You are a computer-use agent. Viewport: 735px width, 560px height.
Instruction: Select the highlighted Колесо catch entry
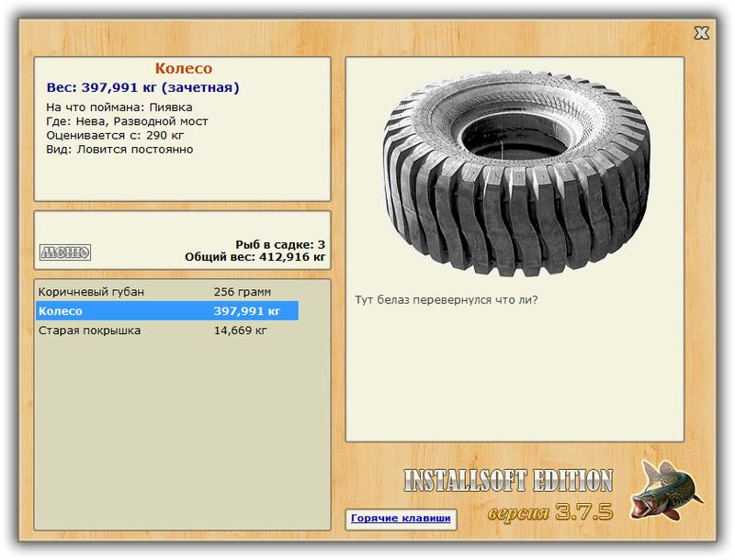[x=167, y=311]
